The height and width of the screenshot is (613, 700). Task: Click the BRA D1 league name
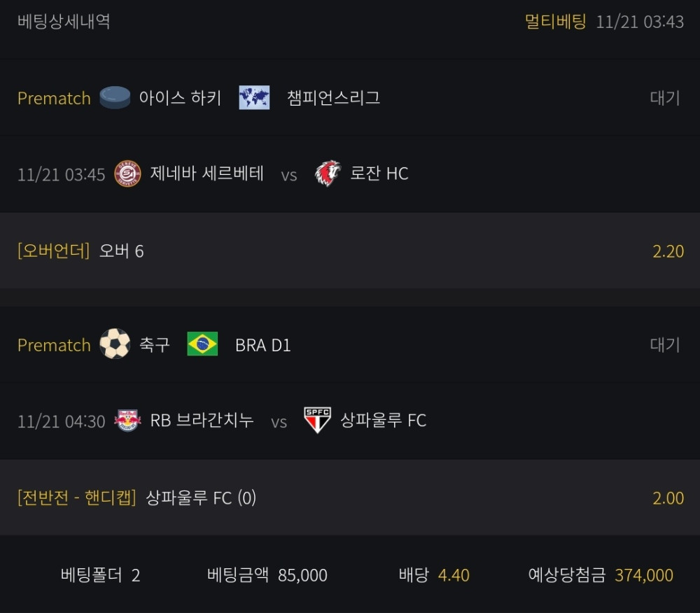click(262, 345)
